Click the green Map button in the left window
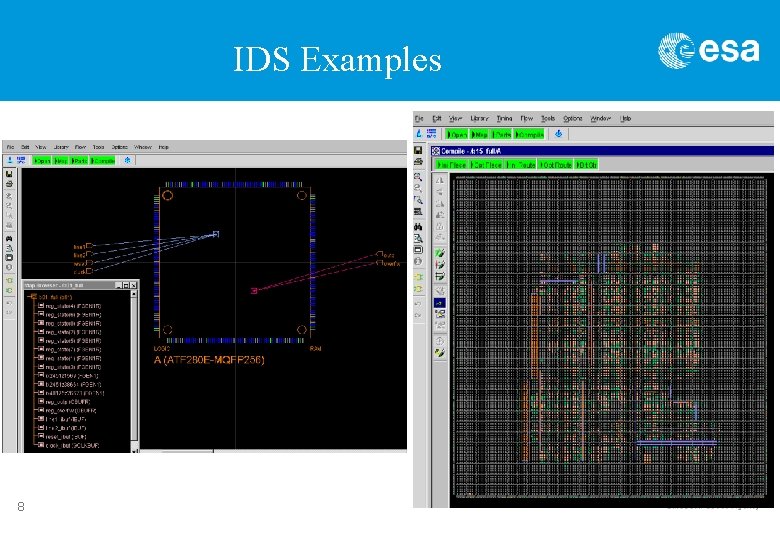This screenshot has height=540, width=780. 61,161
